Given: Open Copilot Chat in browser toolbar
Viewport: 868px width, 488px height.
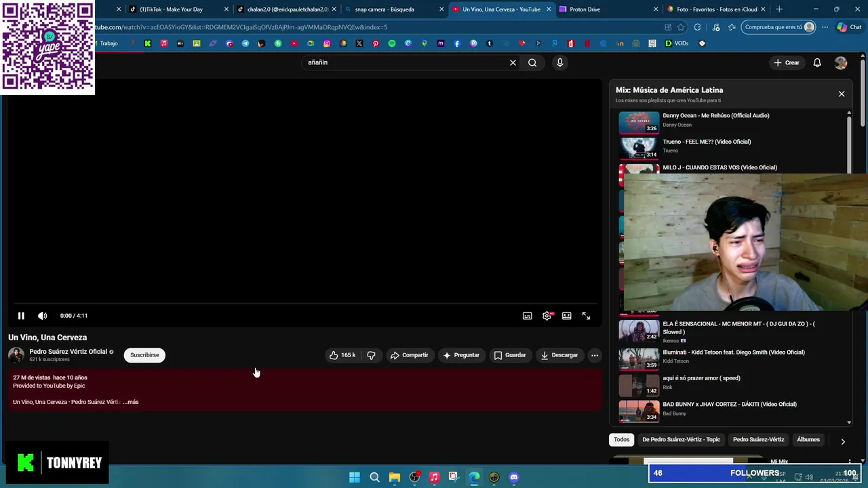Looking at the screenshot, I should point(849,27).
